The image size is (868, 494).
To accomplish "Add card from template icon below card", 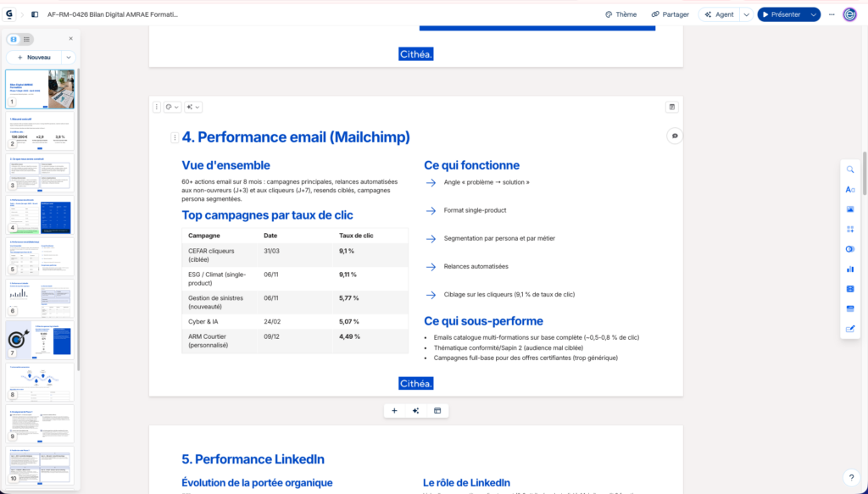I will [437, 410].
